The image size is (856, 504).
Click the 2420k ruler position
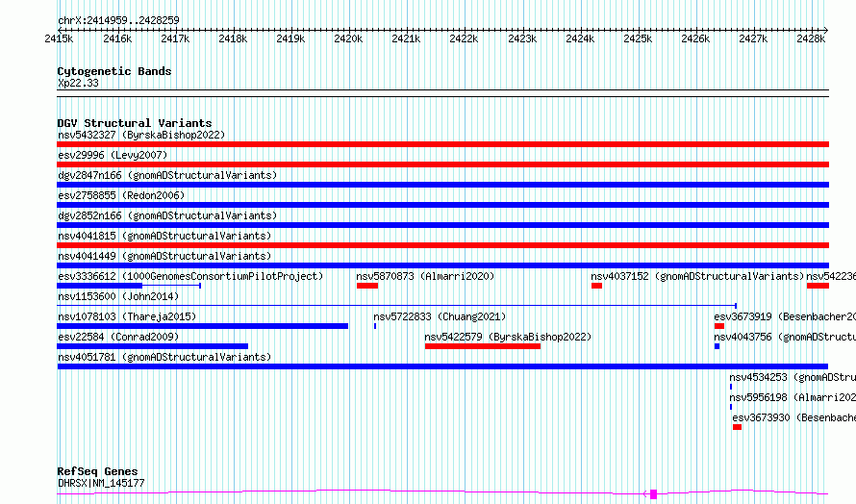(348, 38)
